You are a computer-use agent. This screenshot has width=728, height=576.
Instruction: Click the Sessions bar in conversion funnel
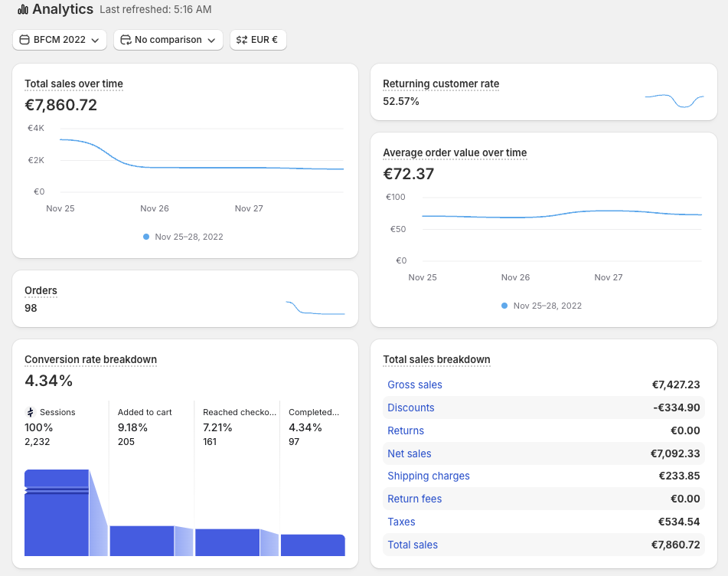coord(57,513)
